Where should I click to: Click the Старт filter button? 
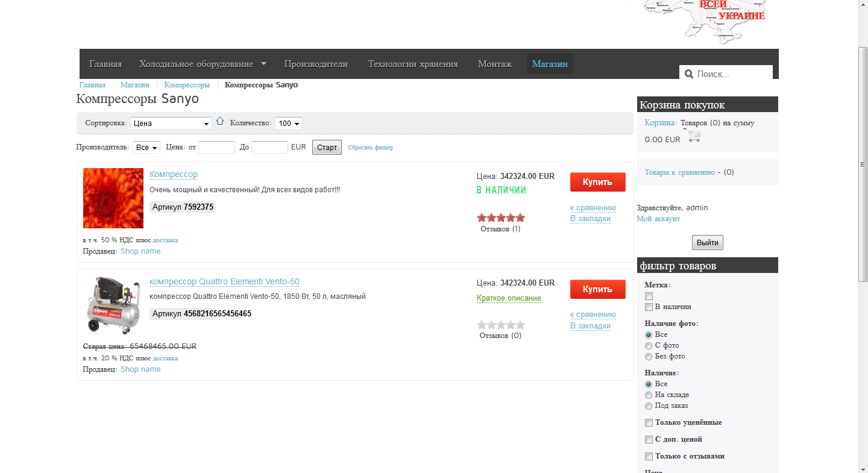[327, 147]
